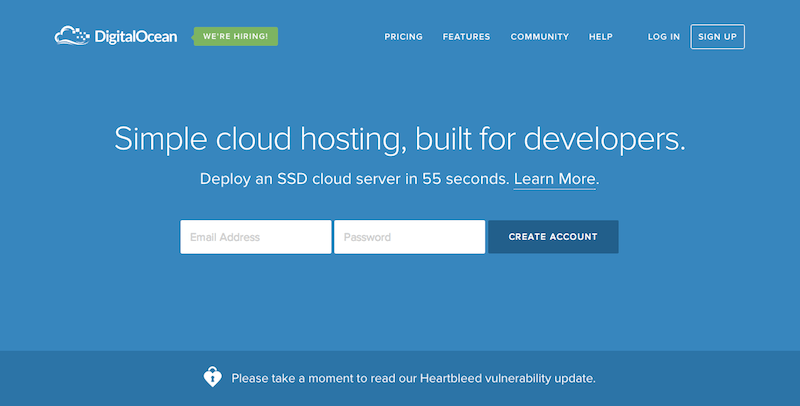Focus the Password field
This screenshot has width=800, height=406.
(409, 237)
